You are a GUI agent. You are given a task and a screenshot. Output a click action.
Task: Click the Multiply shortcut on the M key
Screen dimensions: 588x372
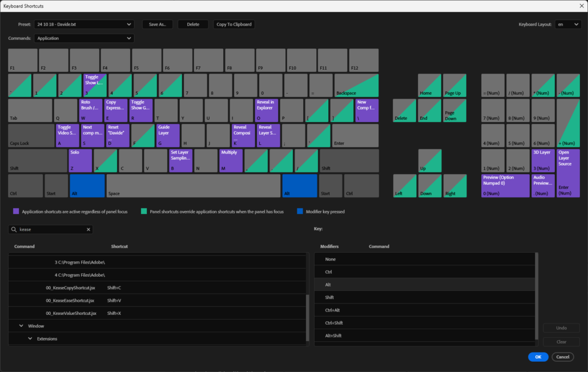[230, 160]
